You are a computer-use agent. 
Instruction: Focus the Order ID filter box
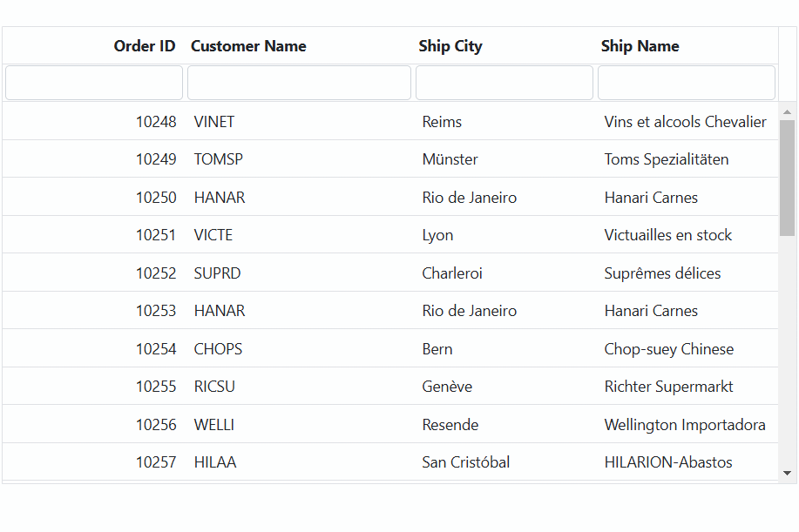click(x=94, y=83)
